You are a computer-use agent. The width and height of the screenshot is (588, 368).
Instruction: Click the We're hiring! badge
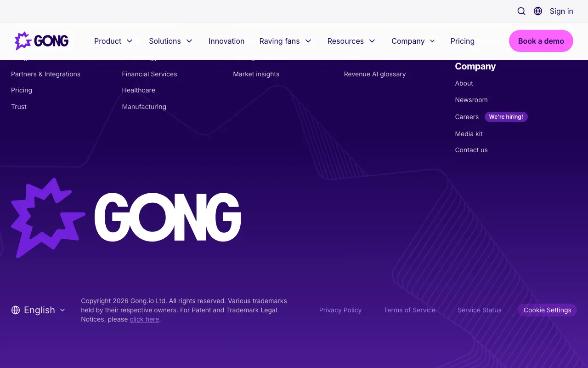(x=506, y=117)
